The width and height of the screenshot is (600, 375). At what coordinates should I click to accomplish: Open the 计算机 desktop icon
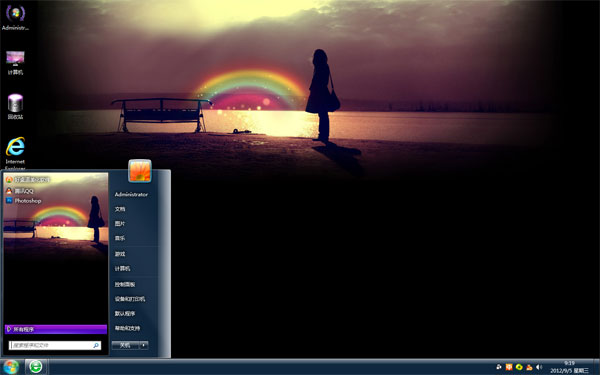15,62
